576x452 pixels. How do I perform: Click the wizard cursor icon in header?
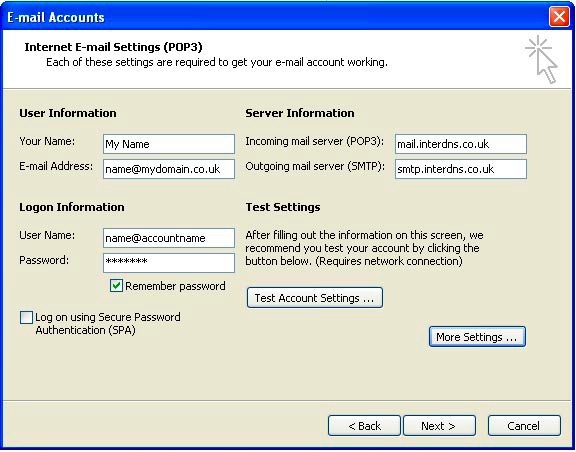(541, 59)
